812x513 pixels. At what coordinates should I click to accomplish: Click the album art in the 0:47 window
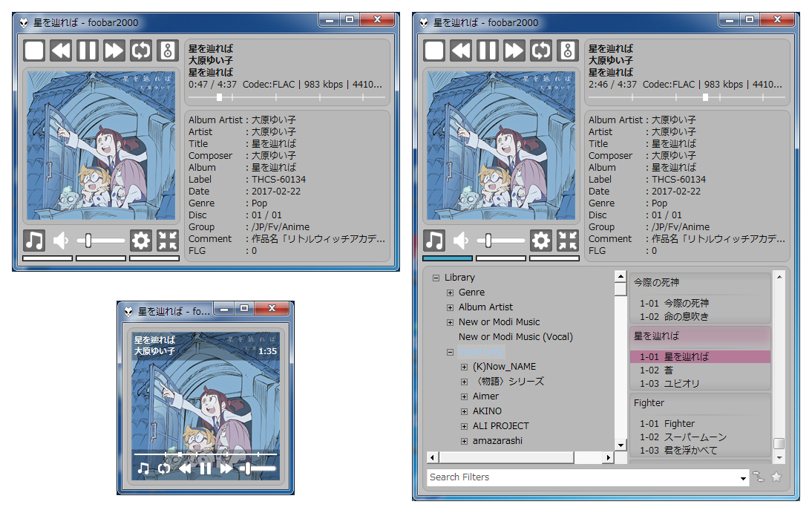click(101, 146)
